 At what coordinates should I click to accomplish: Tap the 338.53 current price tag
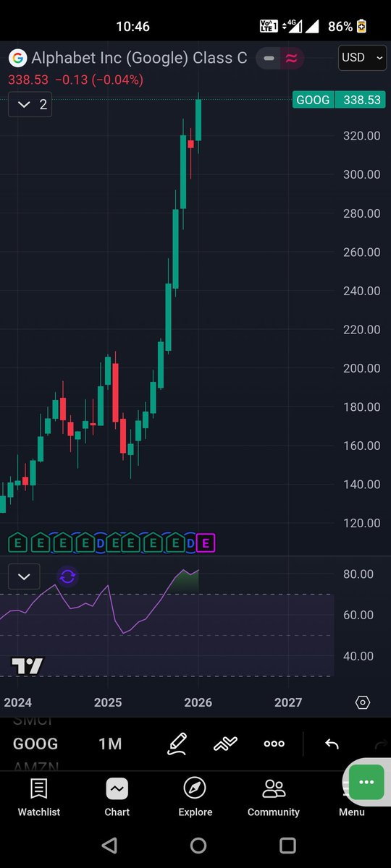tap(361, 101)
